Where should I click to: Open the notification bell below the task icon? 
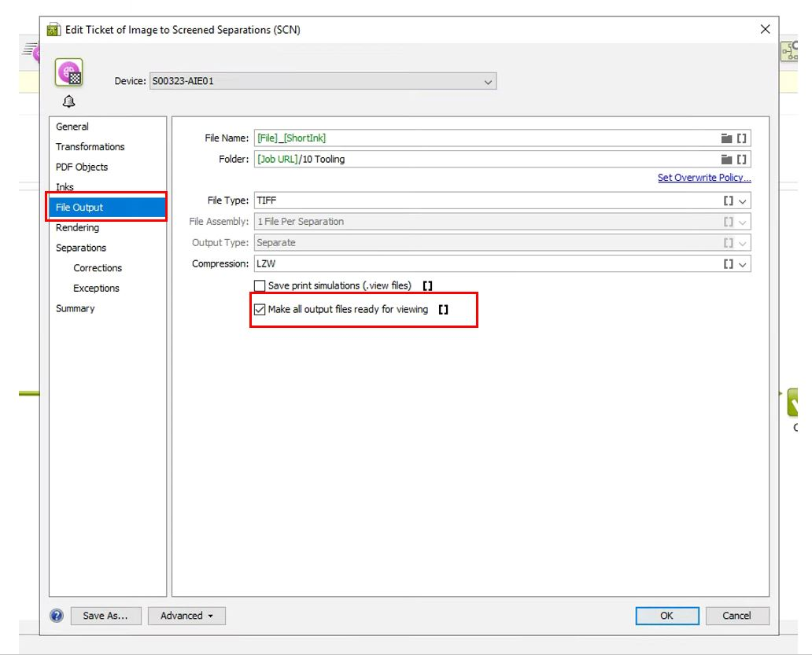coord(68,101)
